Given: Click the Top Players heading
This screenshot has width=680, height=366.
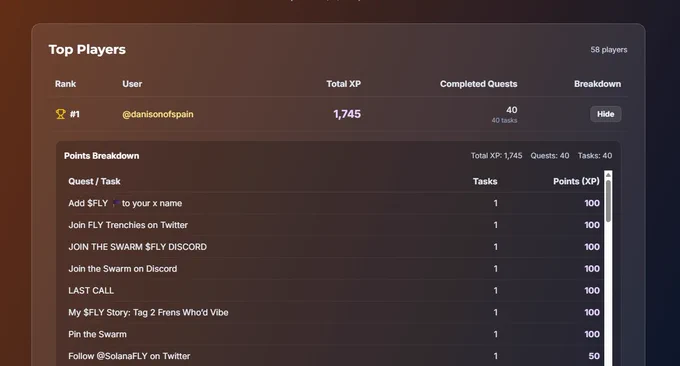Looking at the screenshot, I should [x=87, y=49].
